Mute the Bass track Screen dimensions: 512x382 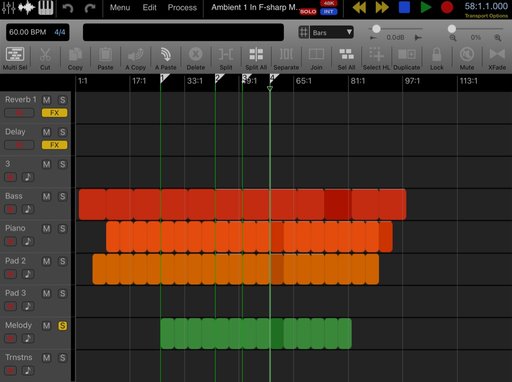point(46,196)
